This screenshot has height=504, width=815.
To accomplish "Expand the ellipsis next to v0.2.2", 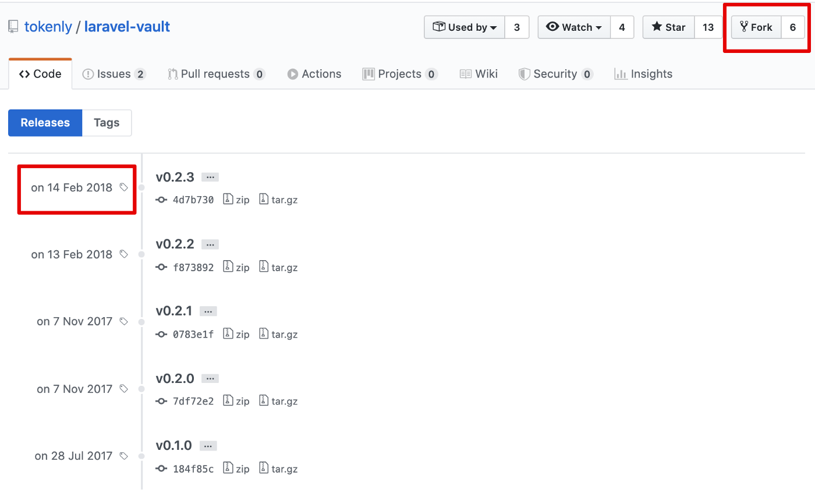I will [210, 244].
